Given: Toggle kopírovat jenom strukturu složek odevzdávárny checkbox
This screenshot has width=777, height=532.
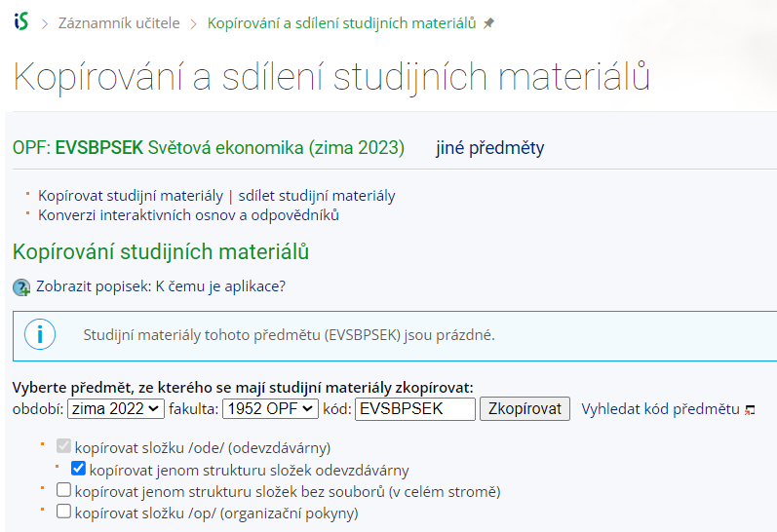Looking at the screenshot, I should tap(78, 468).
